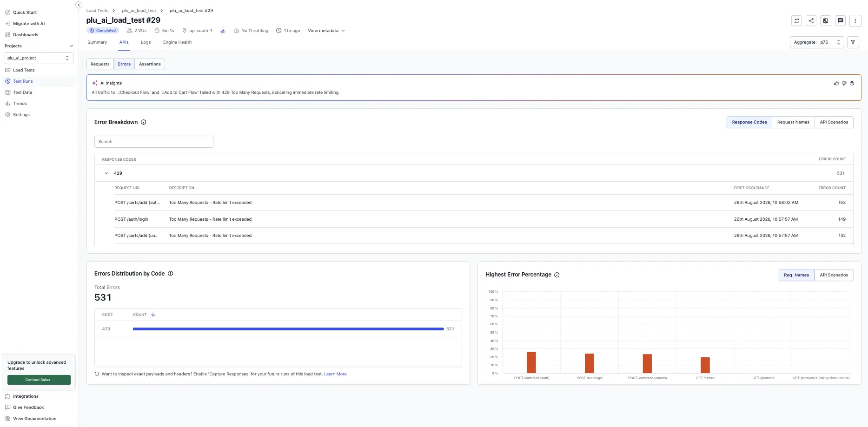
Task: Open the Assertions sub-tab
Action: coord(150,64)
